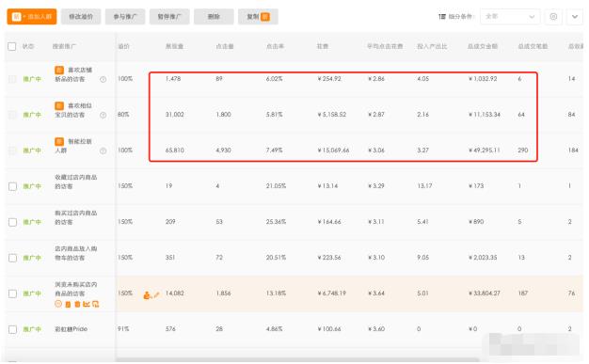Click the ¥100.66 spend cell
Screen dimensions: 589x364
coord(329,329)
